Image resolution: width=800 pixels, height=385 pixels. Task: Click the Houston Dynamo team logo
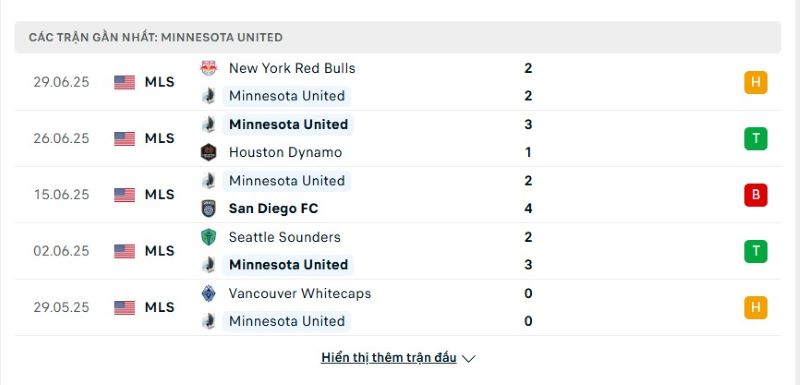pos(208,152)
